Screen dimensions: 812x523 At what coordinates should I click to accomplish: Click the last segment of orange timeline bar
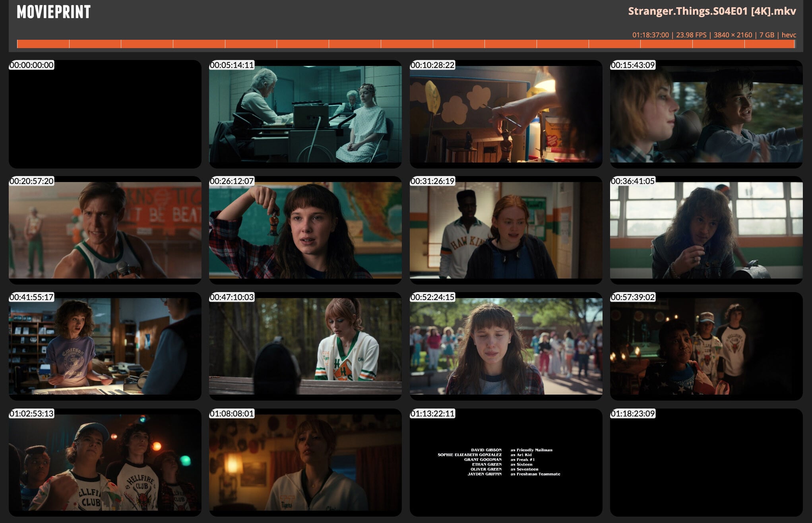click(x=769, y=44)
